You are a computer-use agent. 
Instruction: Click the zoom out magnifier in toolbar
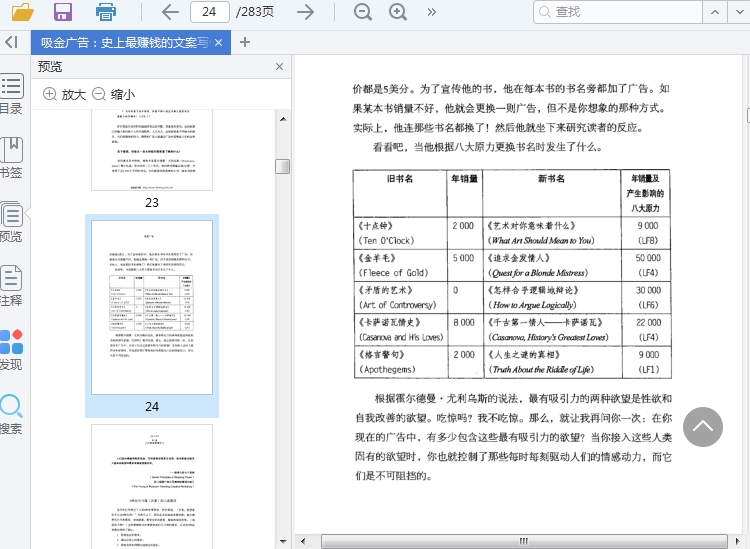(x=363, y=12)
